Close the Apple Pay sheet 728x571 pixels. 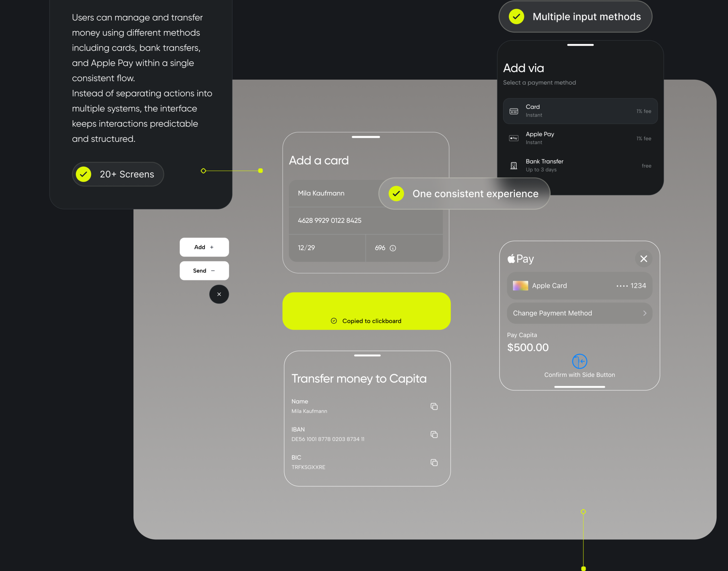644,259
